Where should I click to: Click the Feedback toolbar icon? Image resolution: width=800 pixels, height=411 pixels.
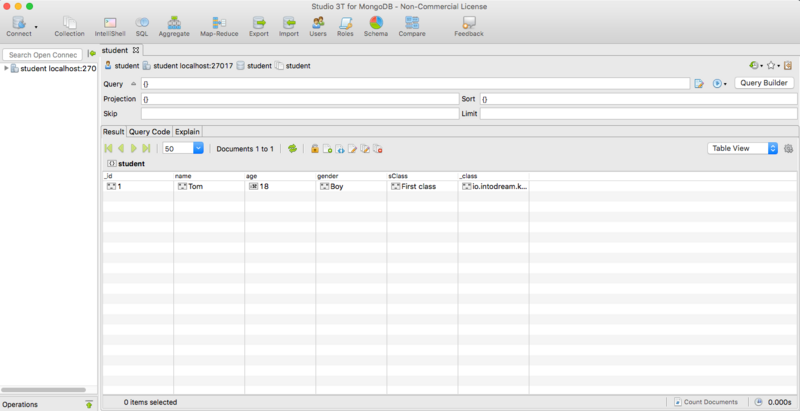(x=469, y=26)
